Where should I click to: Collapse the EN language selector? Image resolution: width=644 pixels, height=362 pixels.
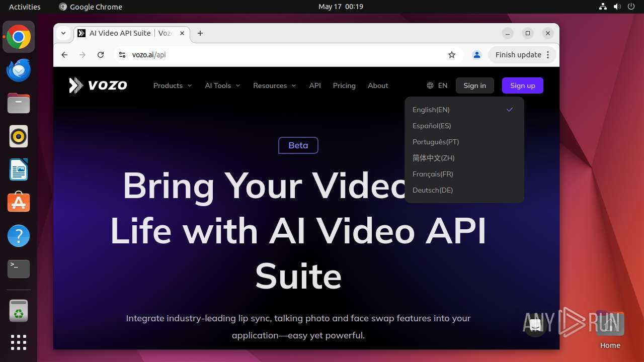[x=437, y=85]
